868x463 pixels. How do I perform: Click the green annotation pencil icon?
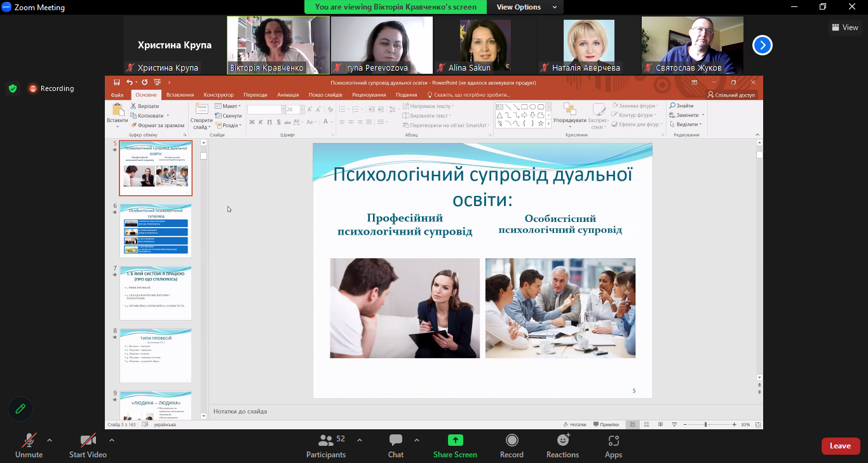(x=20, y=409)
